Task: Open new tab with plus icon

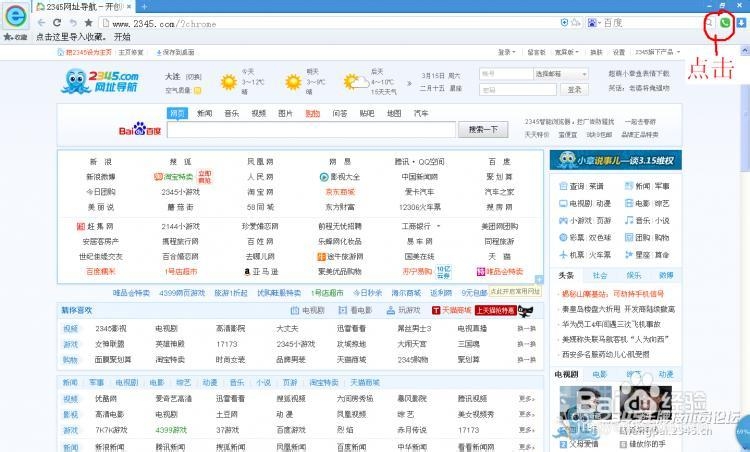Action: (x=144, y=6)
